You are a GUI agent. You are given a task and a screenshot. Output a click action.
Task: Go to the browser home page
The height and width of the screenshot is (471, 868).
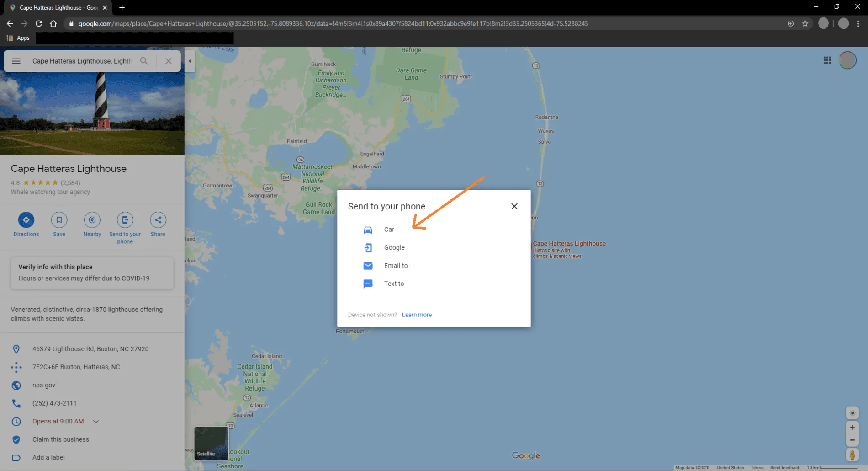(53, 23)
